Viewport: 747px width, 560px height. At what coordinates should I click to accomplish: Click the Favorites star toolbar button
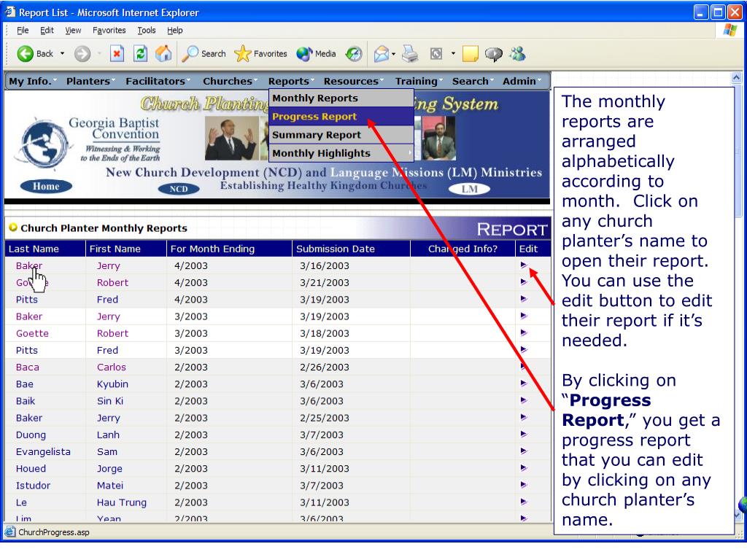tap(261, 54)
